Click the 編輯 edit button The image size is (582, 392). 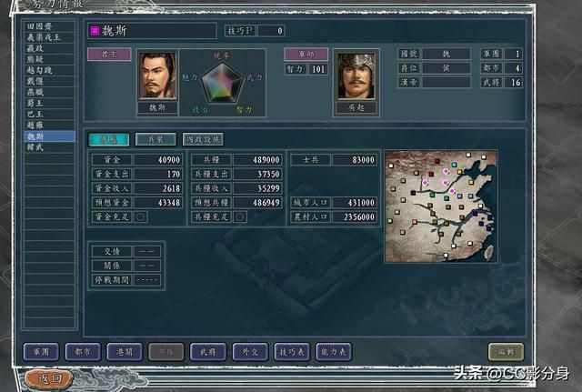[x=506, y=352]
